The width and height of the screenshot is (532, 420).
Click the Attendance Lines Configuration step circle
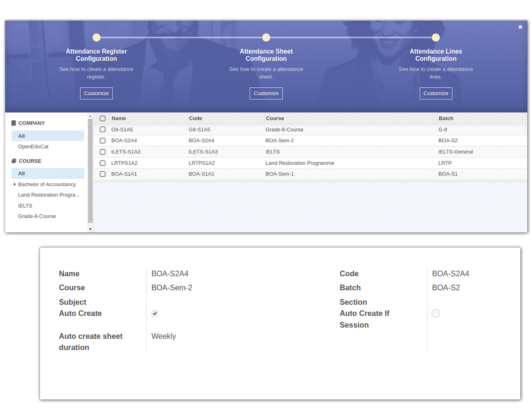435,37
